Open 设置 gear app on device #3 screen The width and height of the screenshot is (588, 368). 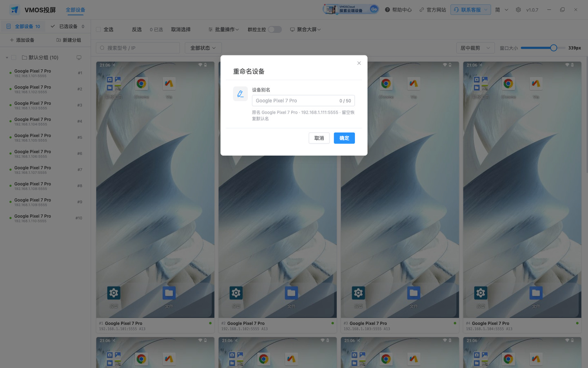[x=358, y=293]
